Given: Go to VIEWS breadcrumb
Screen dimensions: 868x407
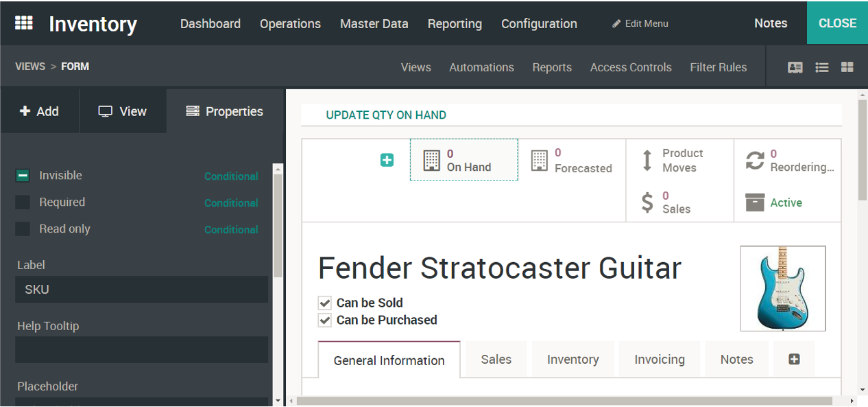Looking at the screenshot, I should click(30, 67).
